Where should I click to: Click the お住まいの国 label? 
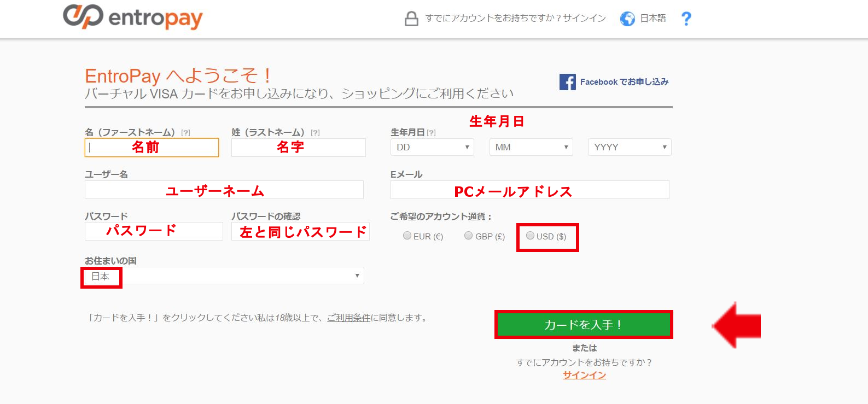[x=110, y=261]
